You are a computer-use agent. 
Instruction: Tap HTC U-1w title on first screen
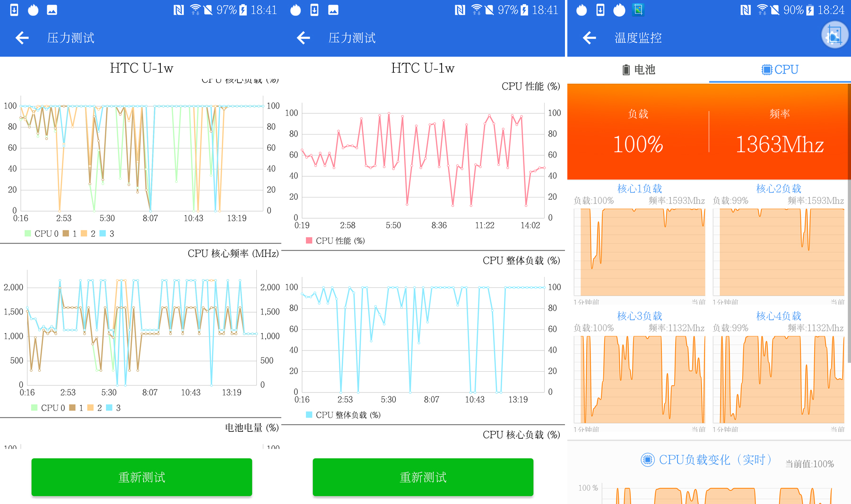[141, 68]
